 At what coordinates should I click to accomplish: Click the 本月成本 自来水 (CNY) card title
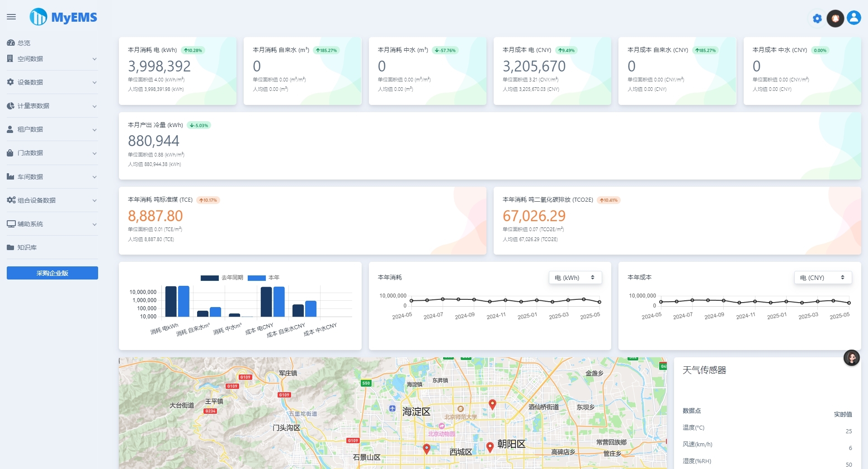[658, 50]
